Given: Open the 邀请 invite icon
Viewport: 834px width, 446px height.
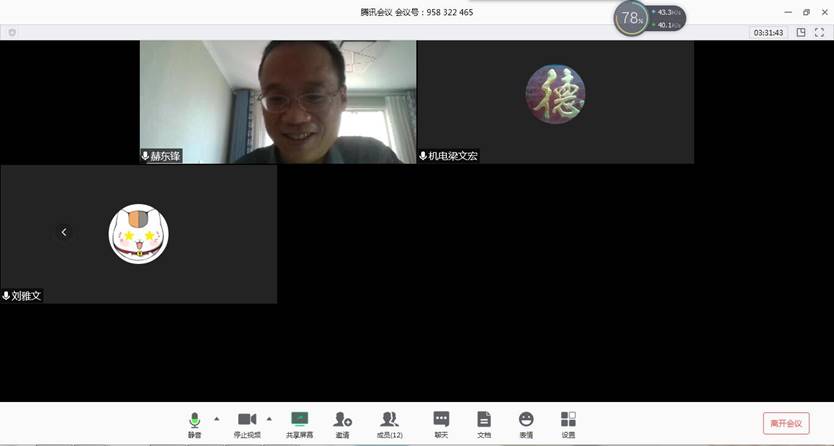Looking at the screenshot, I should [x=342, y=423].
